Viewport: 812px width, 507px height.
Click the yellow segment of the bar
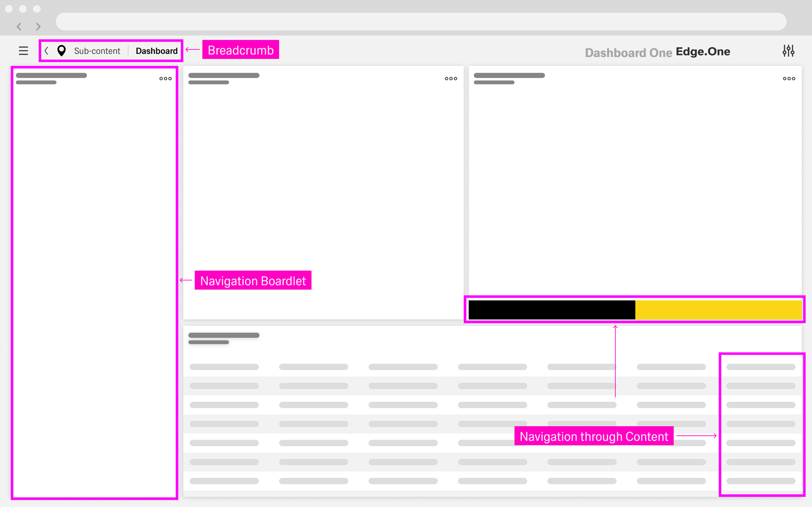click(718, 310)
